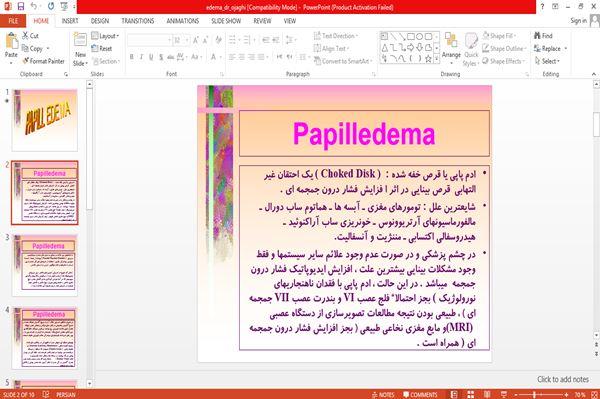600x399 pixels.
Task: Toggle Strikethrough formatting
Action: (x=171, y=57)
